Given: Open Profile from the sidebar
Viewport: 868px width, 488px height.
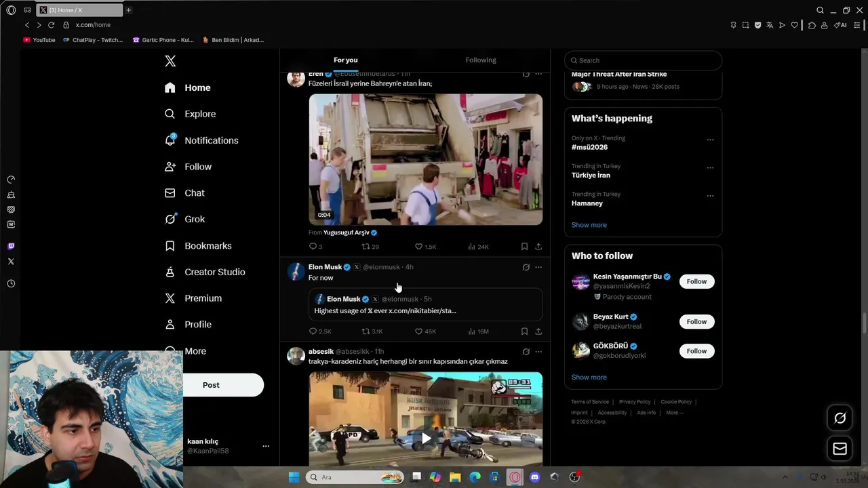Looking at the screenshot, I should (188, 325).
